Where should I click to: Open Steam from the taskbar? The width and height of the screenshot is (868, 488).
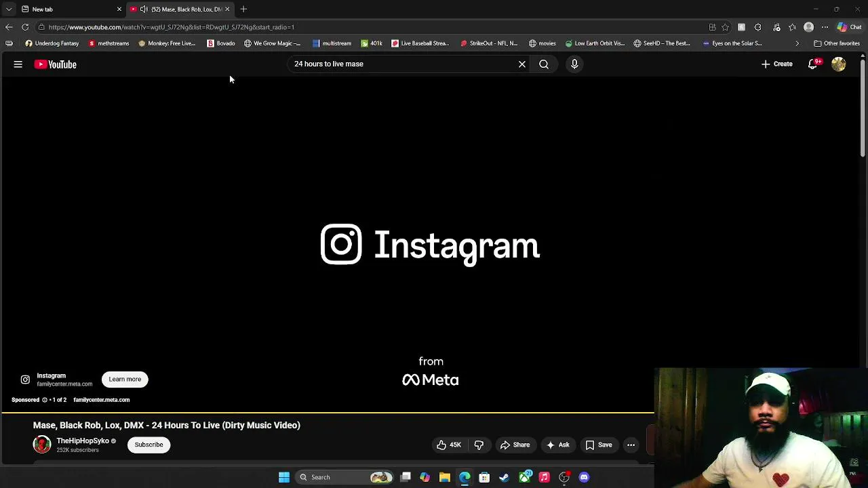(504, 477)
